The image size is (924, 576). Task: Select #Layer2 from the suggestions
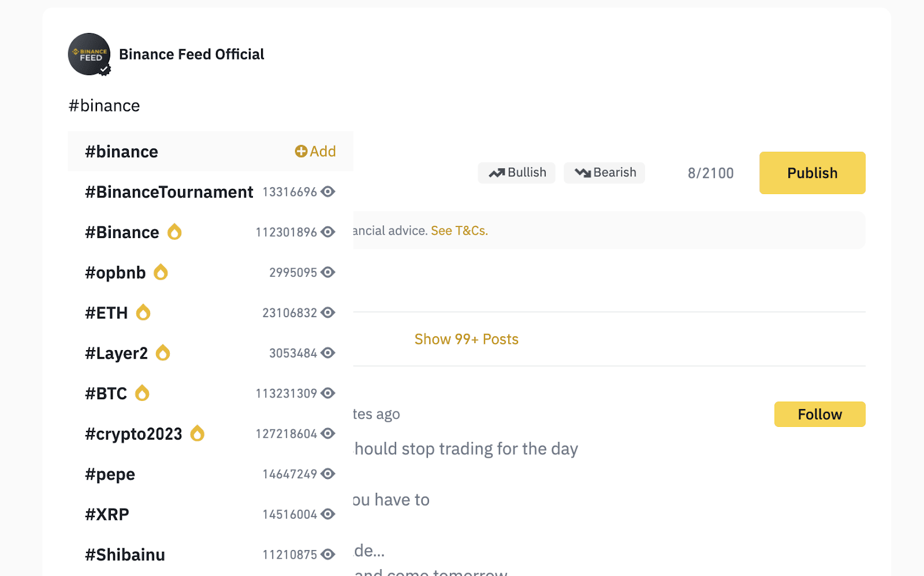[211, 353]
